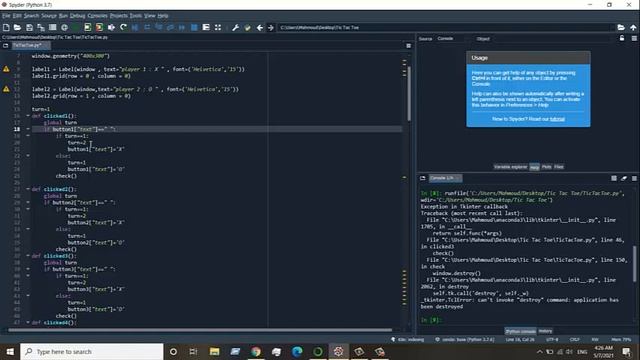
Task: Click the console browse tabs icon
Action: tap(422, 178)
